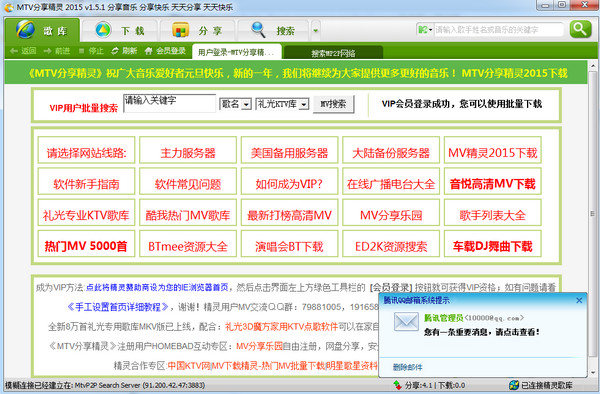Open 软件新手指南 guide
Viewport: 600px width, 394px height.
(x=86, y=184)
